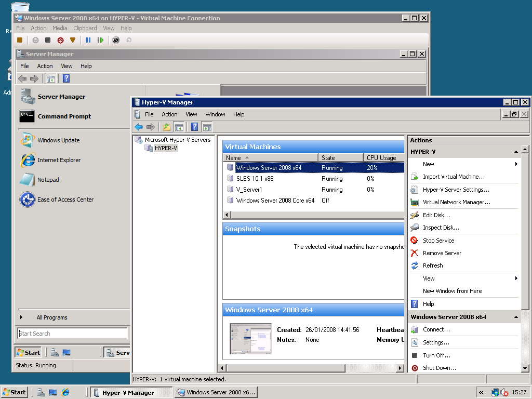Screen dimensions: 532x399
Task: Open File menu in Hyper-V Manager
Action: 149,114
